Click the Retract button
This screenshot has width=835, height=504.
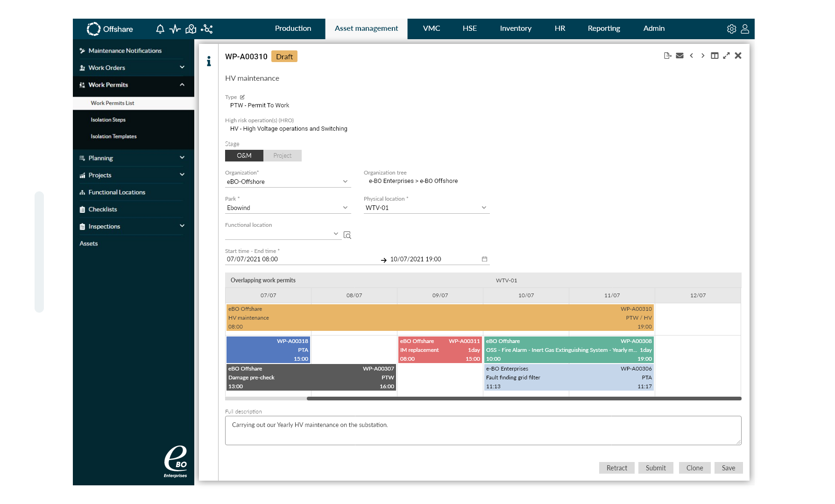(x=616, y=468)
